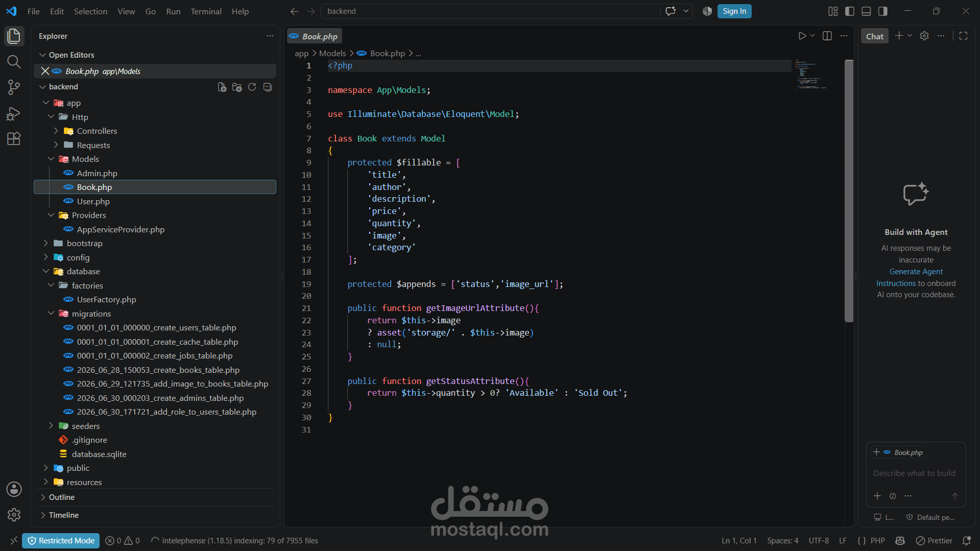Toggle the Primary Side Bar
This screenshot has height=551, width=980.
coord(850,11)
